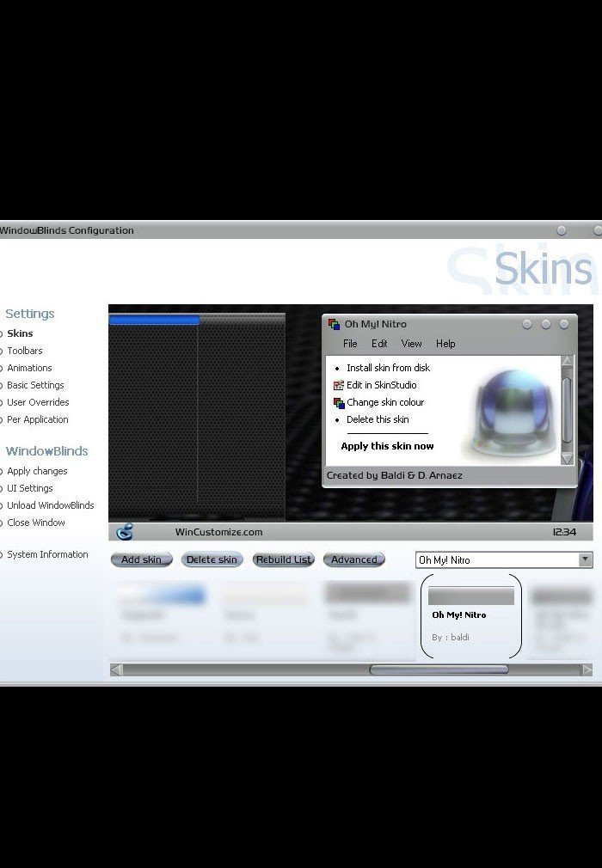Select Toolbars in Settings sidebar
This screenshot has width=602, height=868.
[x=24, y=351]
